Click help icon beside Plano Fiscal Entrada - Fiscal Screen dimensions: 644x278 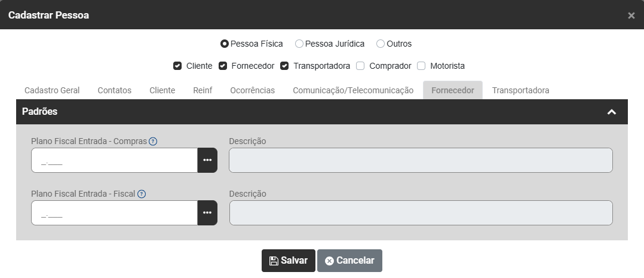[142, 194]
